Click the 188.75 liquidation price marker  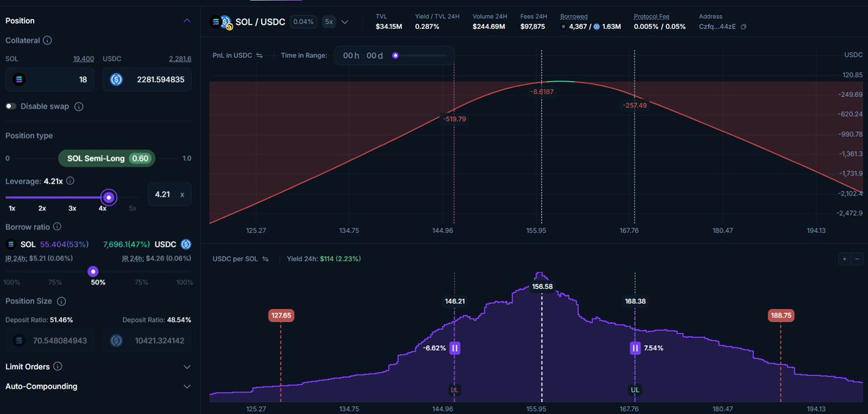click(x=781, y=316)
